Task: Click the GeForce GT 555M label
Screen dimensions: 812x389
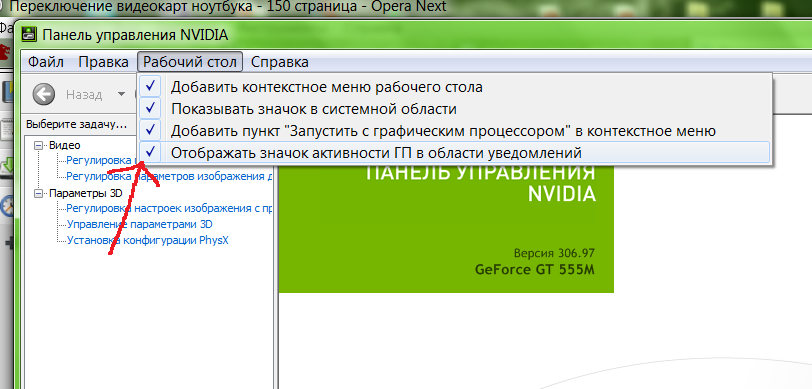Action: coord(535,270)
